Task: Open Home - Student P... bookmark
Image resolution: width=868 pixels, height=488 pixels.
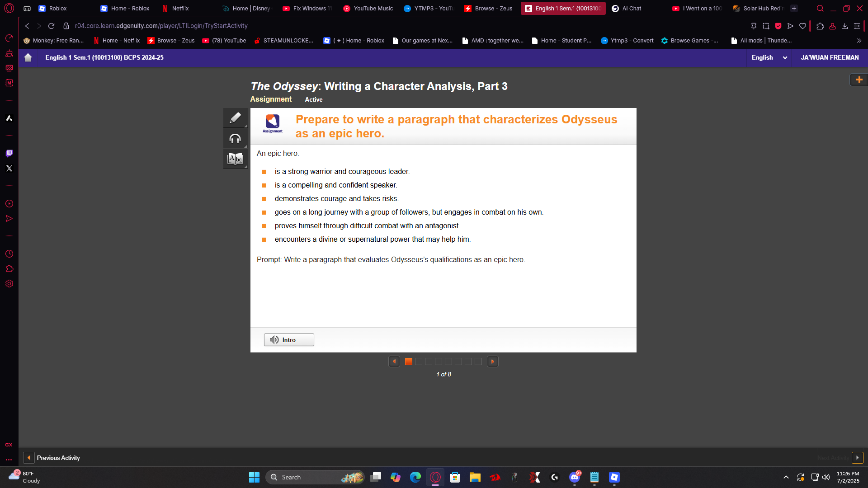Action: (x=561, y=41)
